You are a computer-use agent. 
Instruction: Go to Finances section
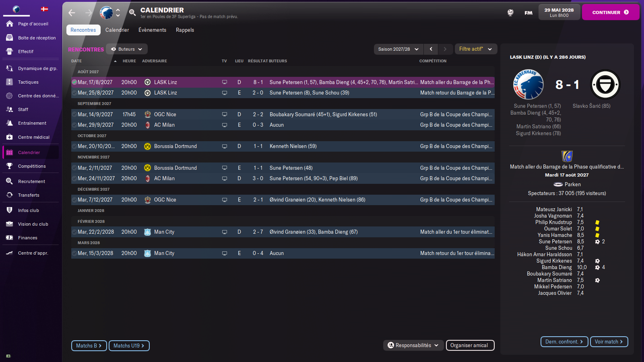[27, 238]
